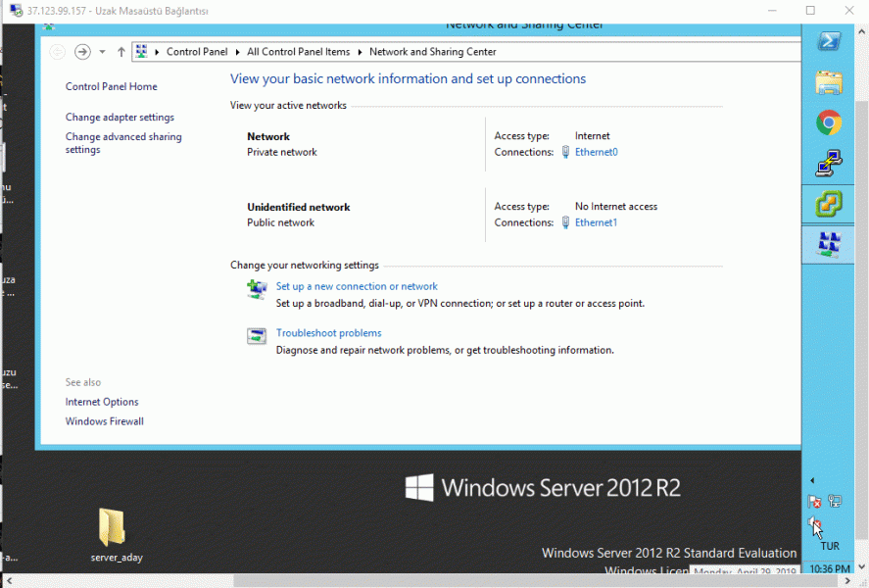Click the remote desktop vertical scrollbar
This screenshot has height=588, width=869.
(862, 319)
